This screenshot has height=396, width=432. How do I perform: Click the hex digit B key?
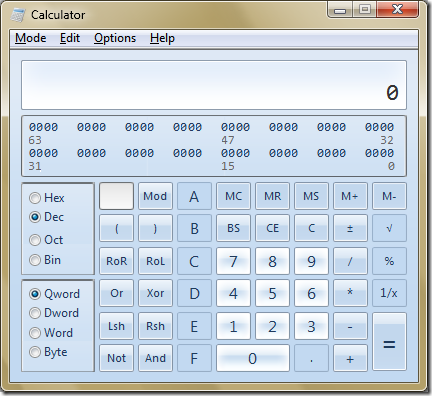point(194,228)
